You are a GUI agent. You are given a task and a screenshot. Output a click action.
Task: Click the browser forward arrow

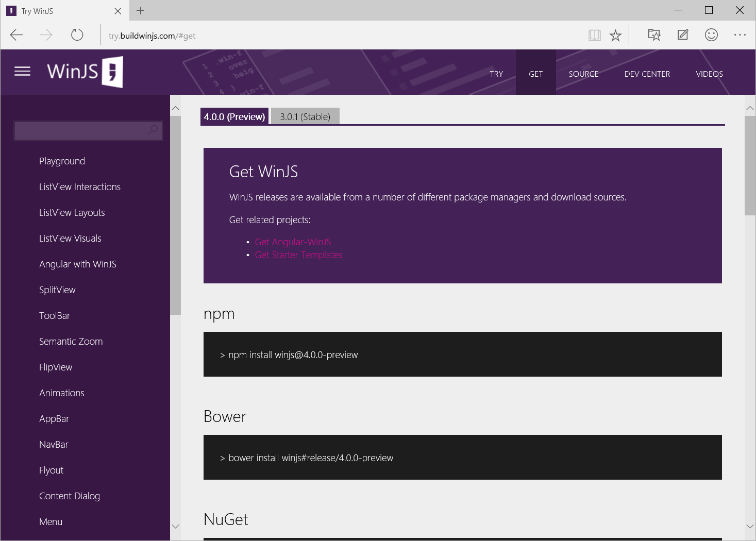pyautogui.click(x=46, y=35)
